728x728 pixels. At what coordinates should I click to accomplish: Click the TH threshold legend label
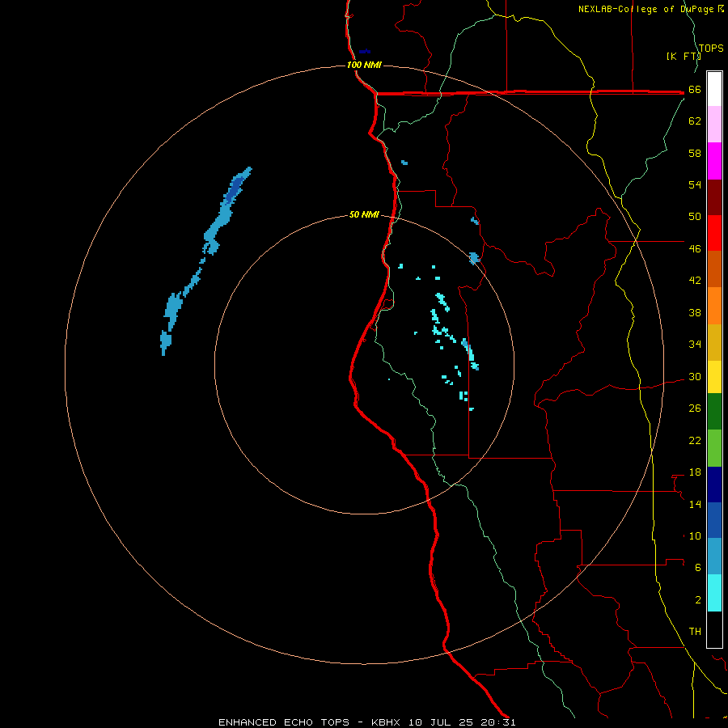[x=695, y=632]
